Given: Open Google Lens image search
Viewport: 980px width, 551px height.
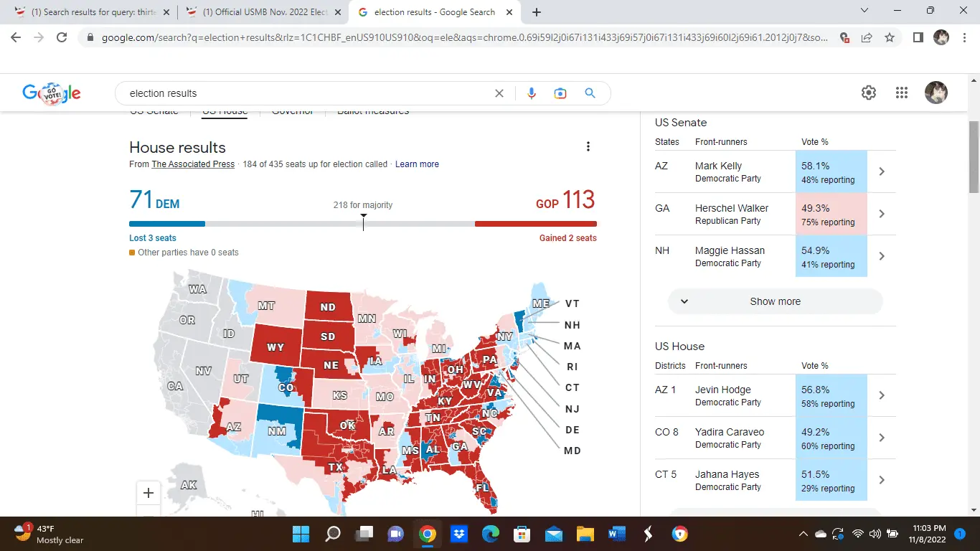Looking at the screenshot, I should pyautogui.click(x=560, y=93).
